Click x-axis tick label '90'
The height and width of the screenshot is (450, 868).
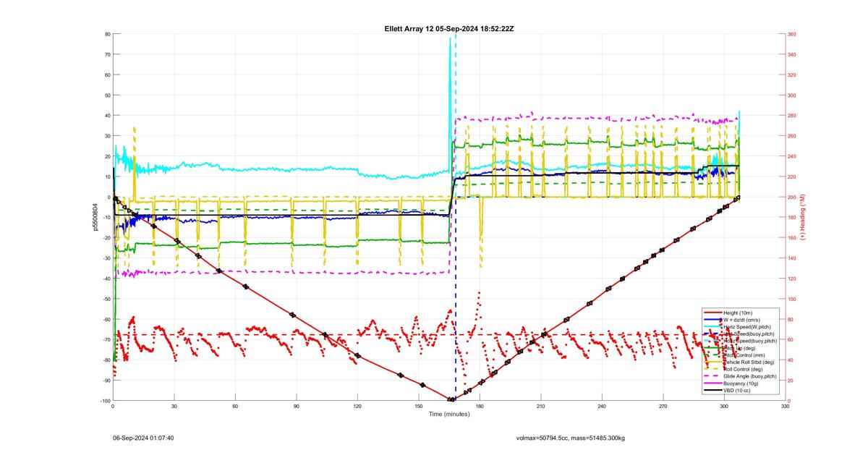tap(296, 407)
